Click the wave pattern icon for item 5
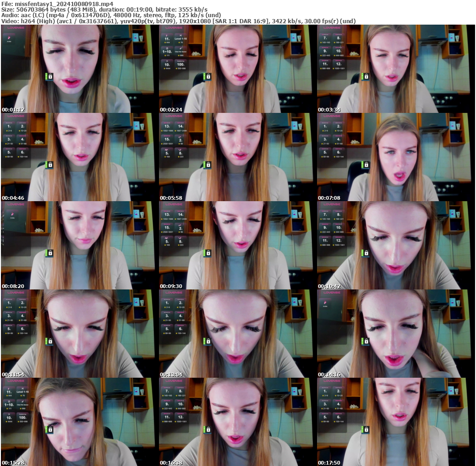Viewport: 476px width, 466px height. (166, 149)
